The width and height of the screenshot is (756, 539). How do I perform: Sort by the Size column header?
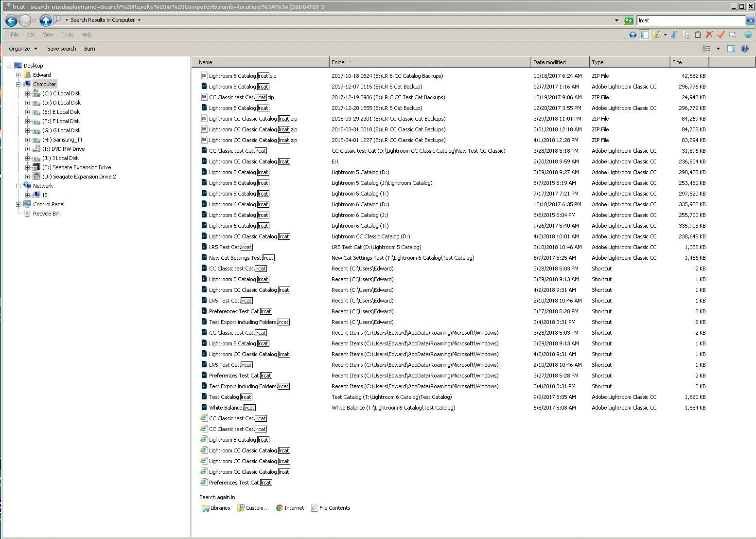[689, 62]
